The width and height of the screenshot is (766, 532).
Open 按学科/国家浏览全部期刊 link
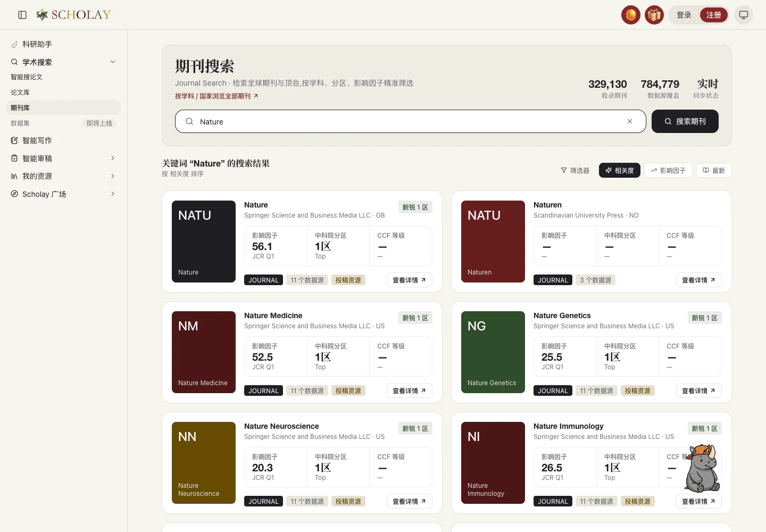pos(217,96)
